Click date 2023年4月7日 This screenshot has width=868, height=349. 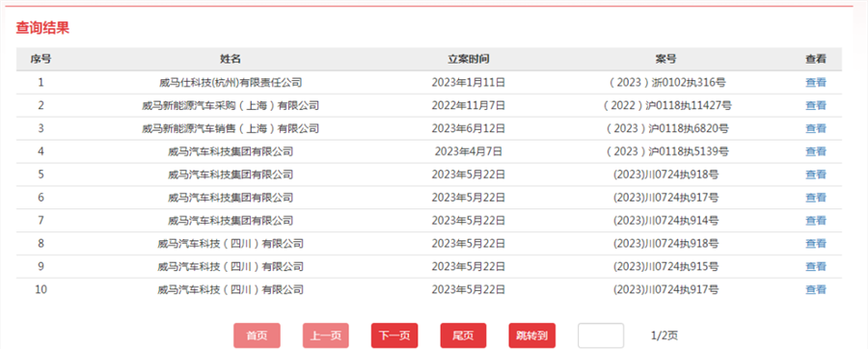tap(469, 151)
